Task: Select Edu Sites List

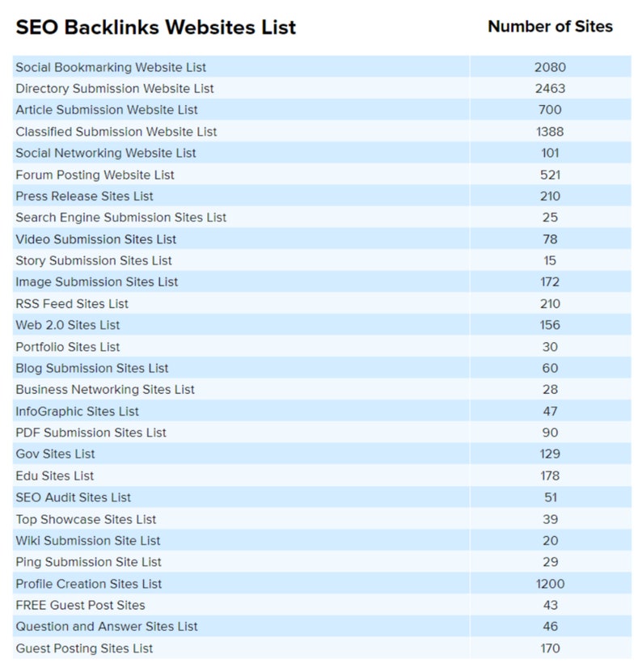Action: 55,475
